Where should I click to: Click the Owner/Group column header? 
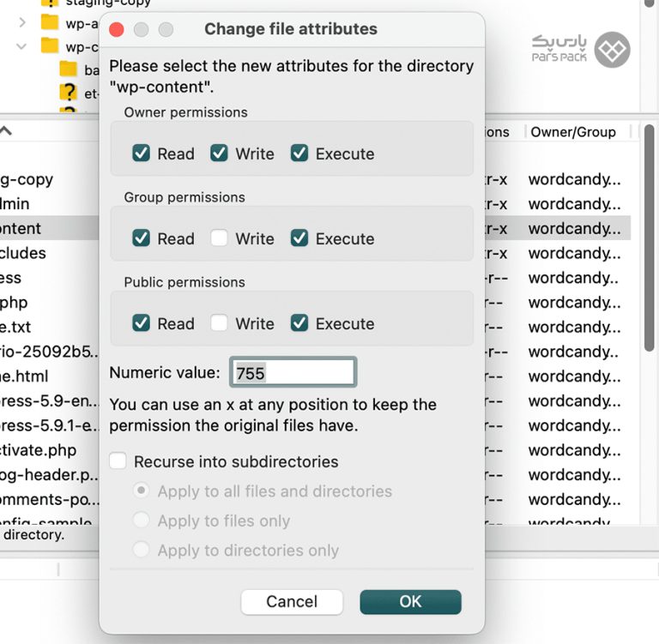click(x=572, y=131)
